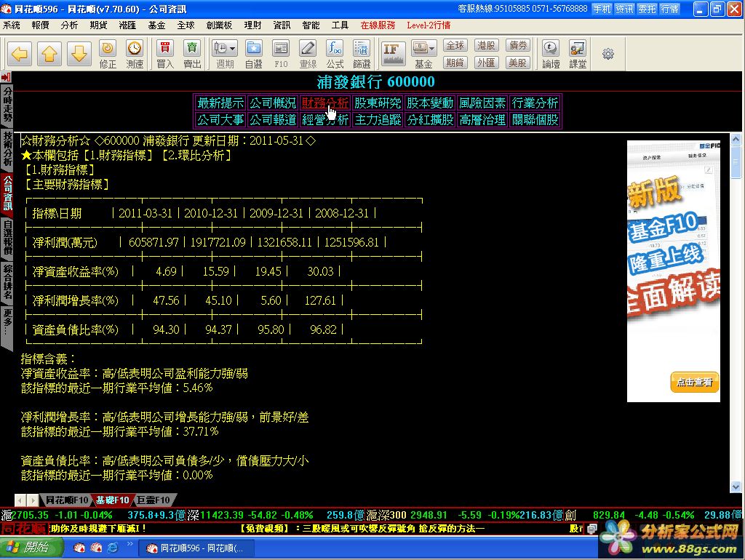Open the 資訊 menu
The image size is (745, 560).
[x=282, y=25]
